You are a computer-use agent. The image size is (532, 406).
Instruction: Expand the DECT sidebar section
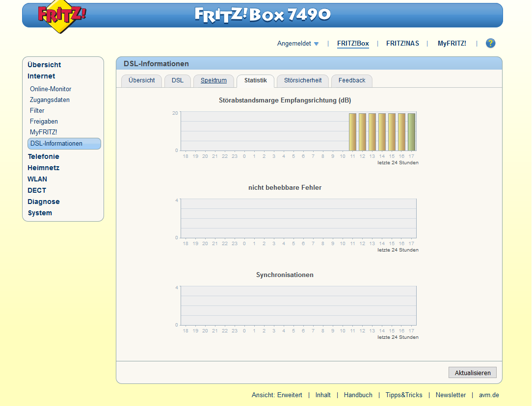coord(37,190)
